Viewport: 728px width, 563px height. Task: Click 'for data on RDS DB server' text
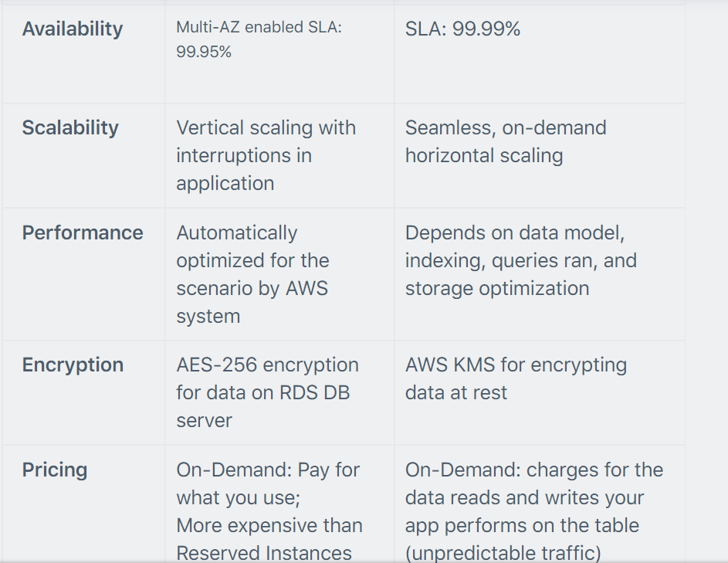[262, 406]
